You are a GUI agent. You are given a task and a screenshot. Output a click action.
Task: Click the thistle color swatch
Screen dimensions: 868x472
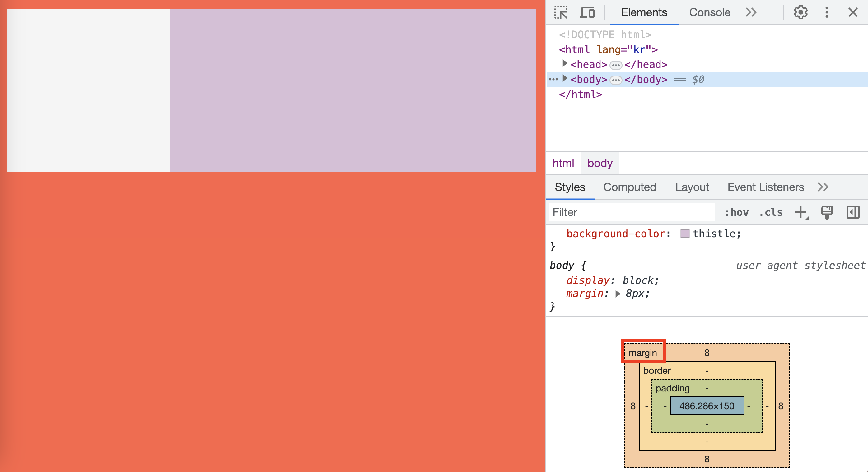[x=685, y=234]
